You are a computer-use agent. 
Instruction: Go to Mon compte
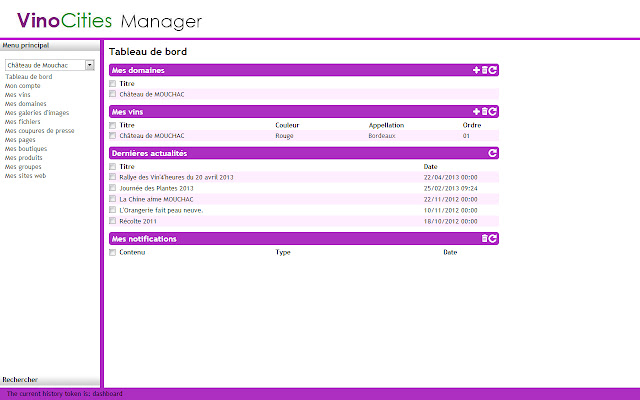pos(22,86)
